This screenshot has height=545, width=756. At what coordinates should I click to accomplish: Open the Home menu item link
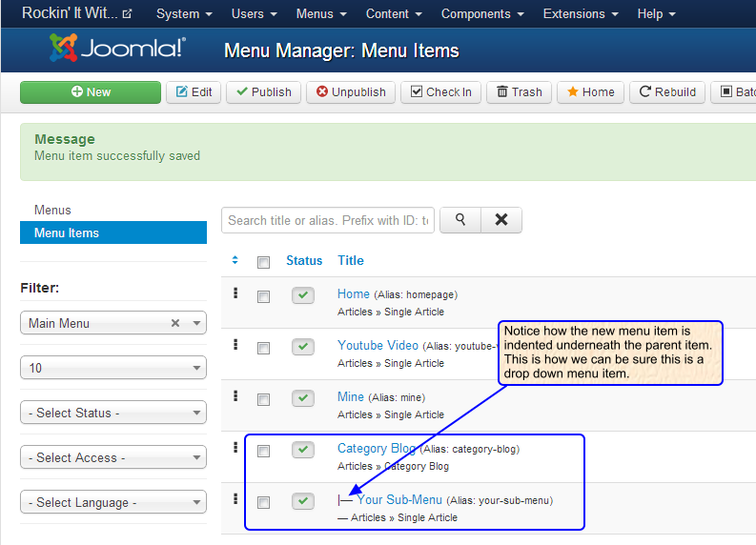click(x=354, y=294)
